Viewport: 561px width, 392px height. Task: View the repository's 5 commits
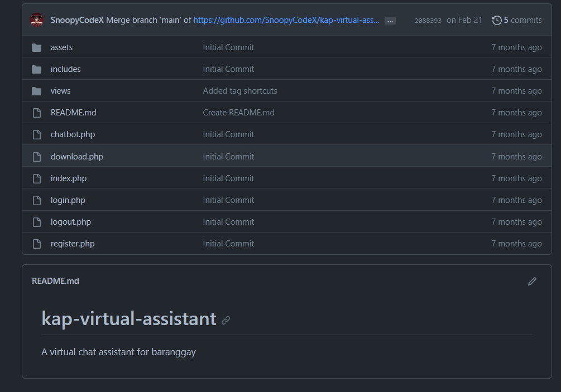pos(521,20)
